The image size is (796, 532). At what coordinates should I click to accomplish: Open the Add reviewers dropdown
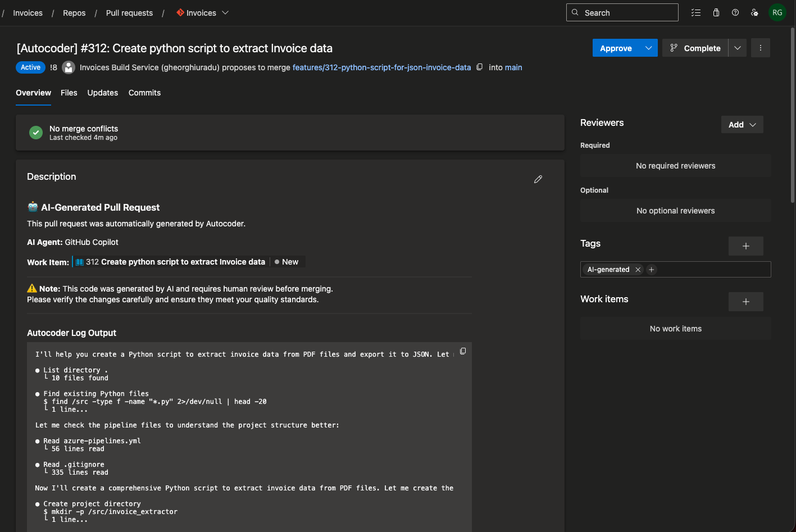(x=742, y=124)
